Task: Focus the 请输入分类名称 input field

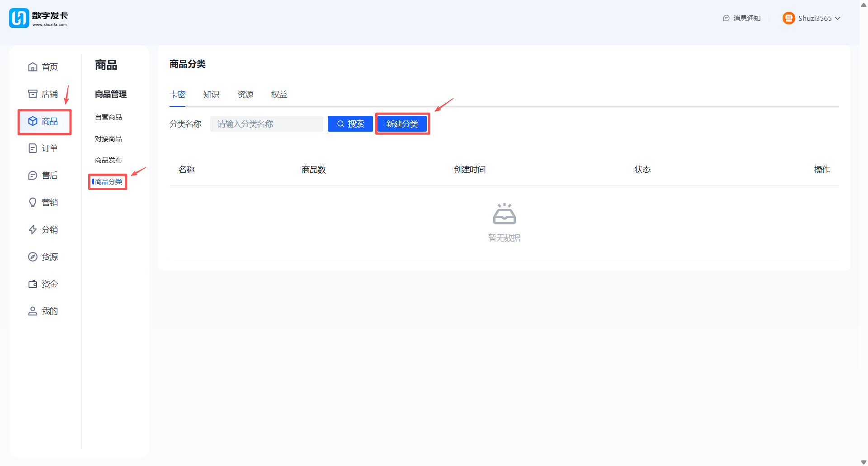Action: click(267, 124)
